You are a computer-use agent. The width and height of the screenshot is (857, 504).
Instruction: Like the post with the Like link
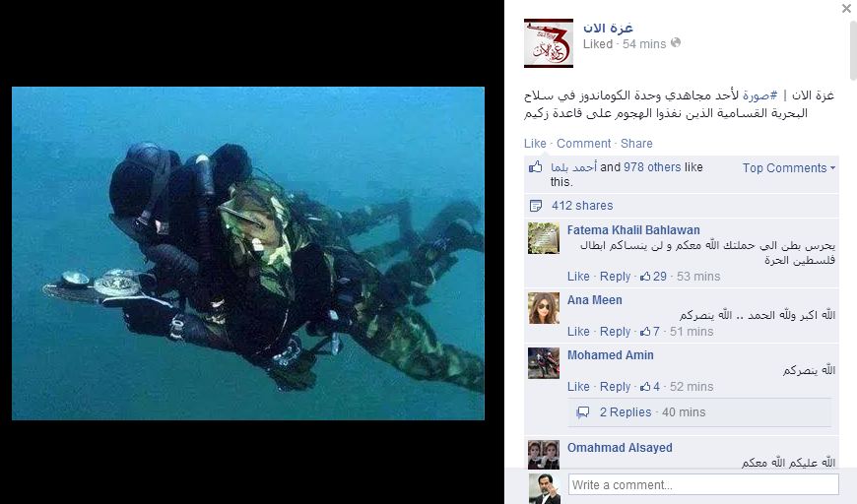[x=535, y=144]
